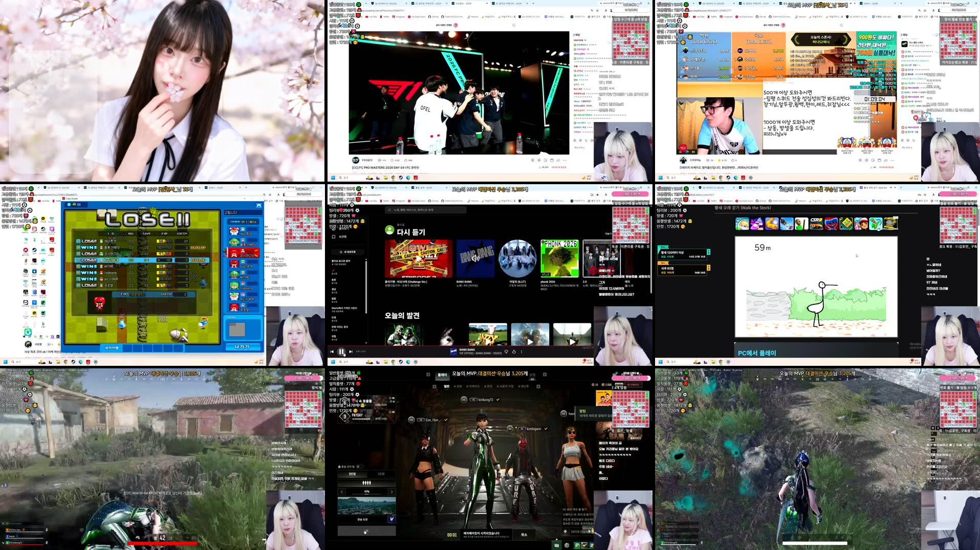Select highlighted red player in Crazy Arcade list
Viewport: 980px width, 550px height.
[x=243, y=253]
